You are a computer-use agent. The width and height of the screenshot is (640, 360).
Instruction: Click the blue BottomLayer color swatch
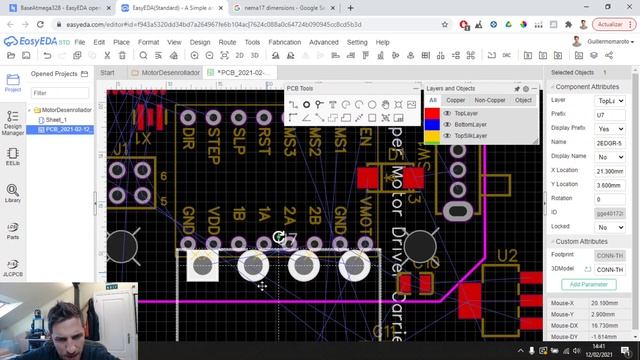pos(432,124)
